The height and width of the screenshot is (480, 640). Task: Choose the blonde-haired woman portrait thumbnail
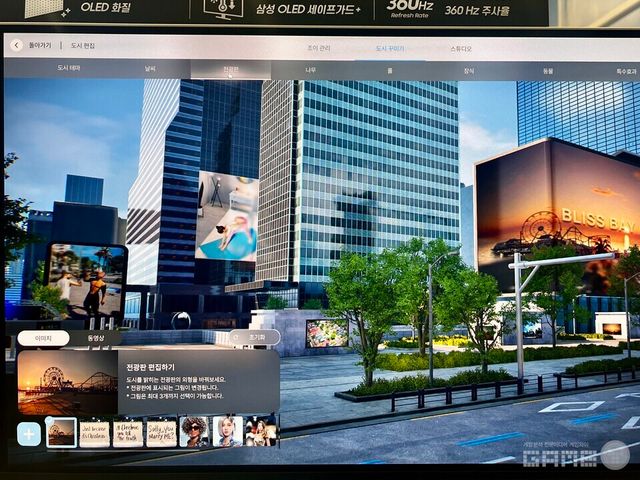point(227,432)
